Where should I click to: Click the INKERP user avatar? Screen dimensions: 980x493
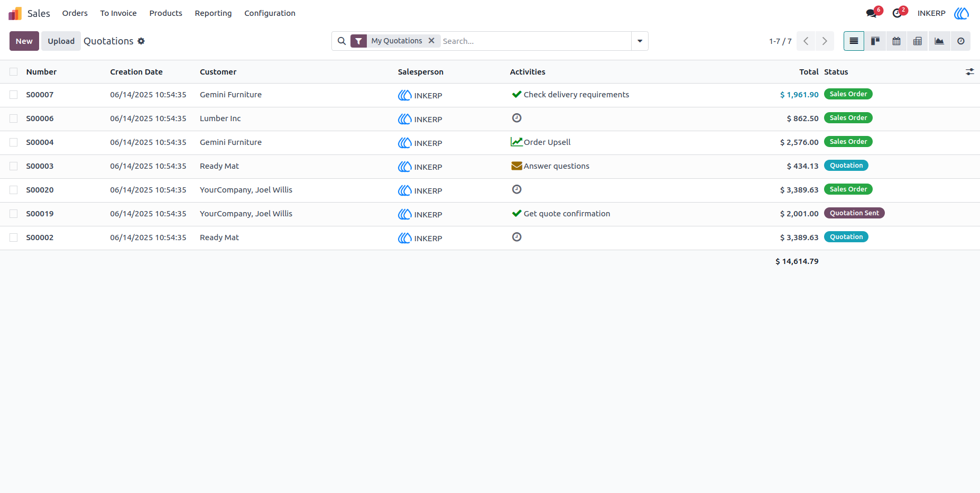coord(961,13)
